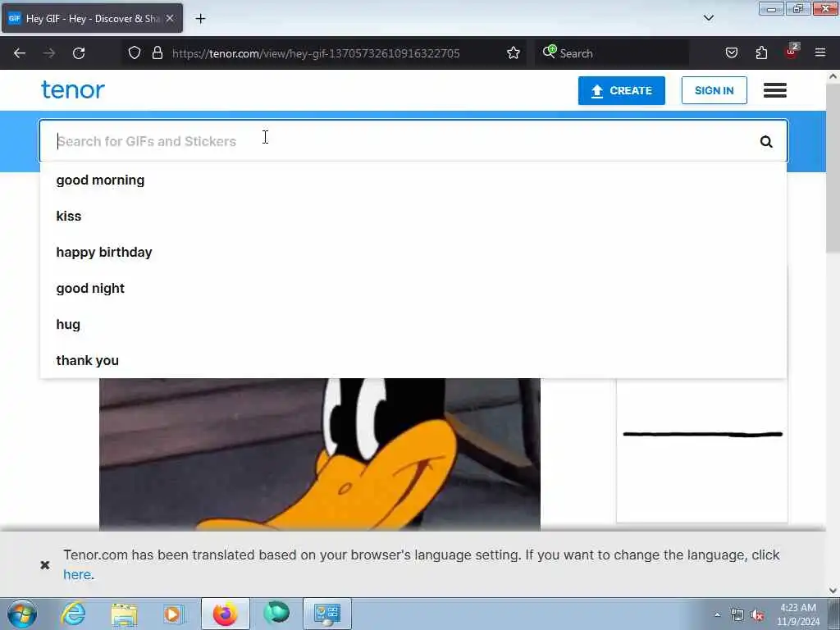Open the Firefox application menu
The image size is (840, 630).
820,52
